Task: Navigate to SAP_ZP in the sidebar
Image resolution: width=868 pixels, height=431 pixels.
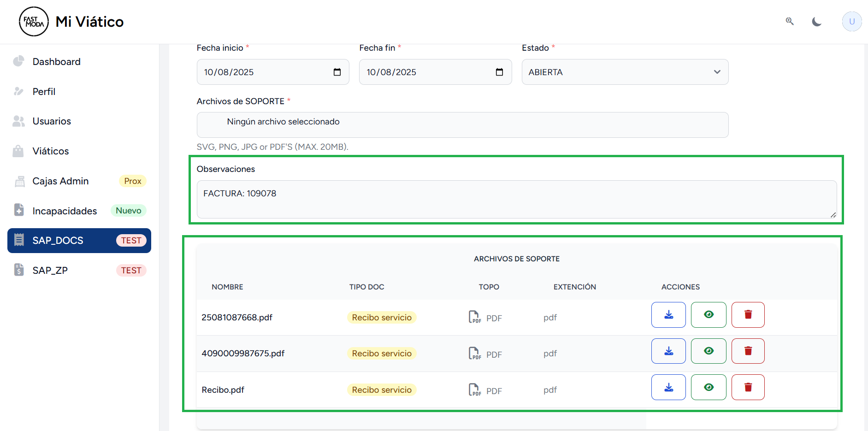Action: pyautogui.click(x=50, y=271)
